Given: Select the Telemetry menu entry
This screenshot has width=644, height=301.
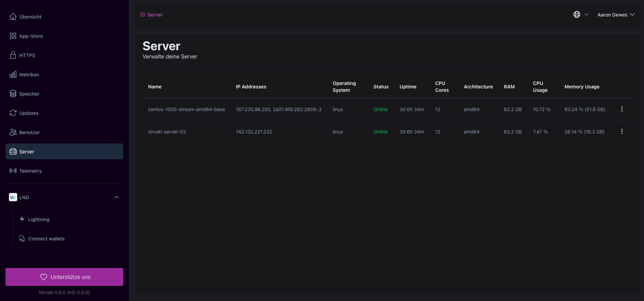Looking at the screenshot, I should [x=64, y=171].
